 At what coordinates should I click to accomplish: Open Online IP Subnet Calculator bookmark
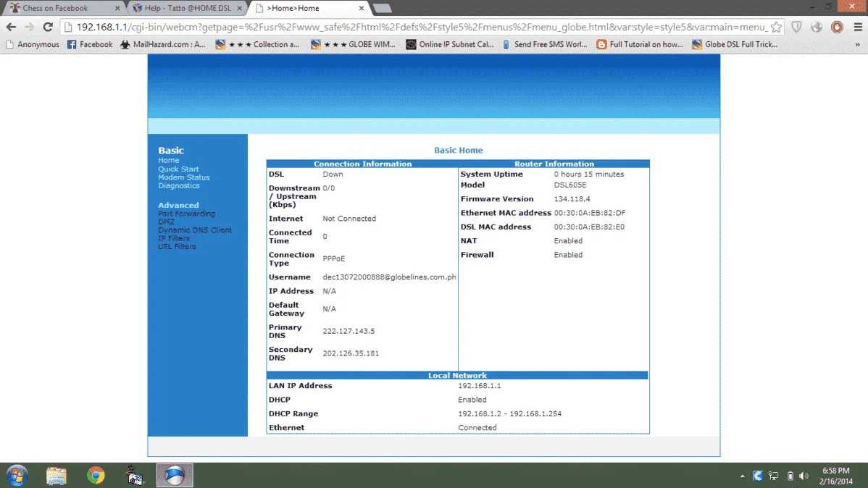[449, 44]
